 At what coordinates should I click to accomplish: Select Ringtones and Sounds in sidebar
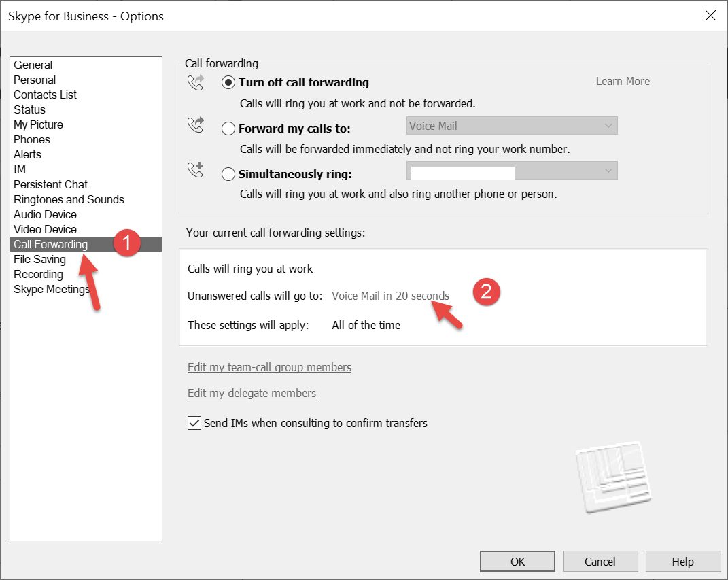coord(69,199)
